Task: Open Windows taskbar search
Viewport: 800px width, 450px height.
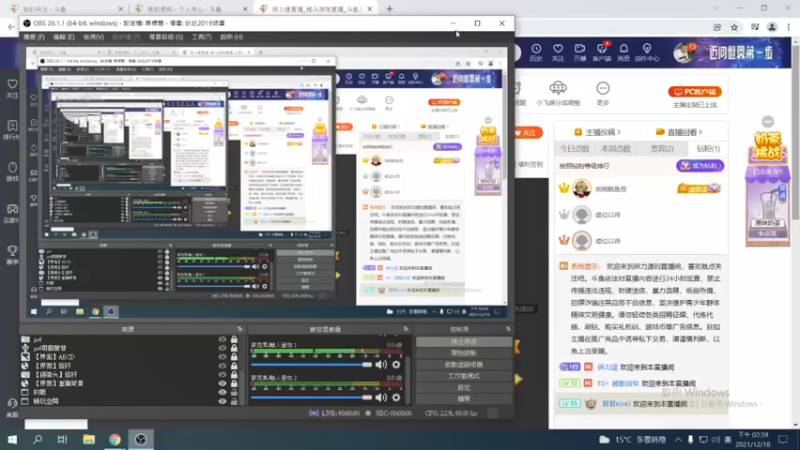Action: tap(37, 439)
